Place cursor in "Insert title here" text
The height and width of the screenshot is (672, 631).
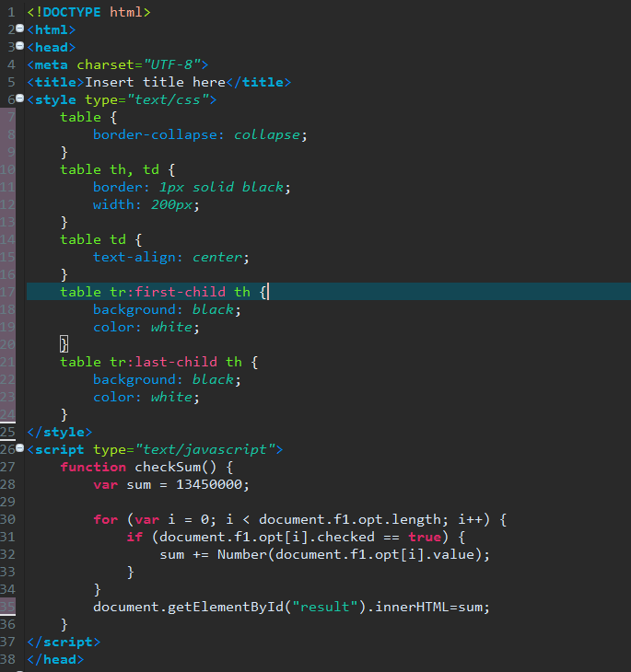[155, 82]
